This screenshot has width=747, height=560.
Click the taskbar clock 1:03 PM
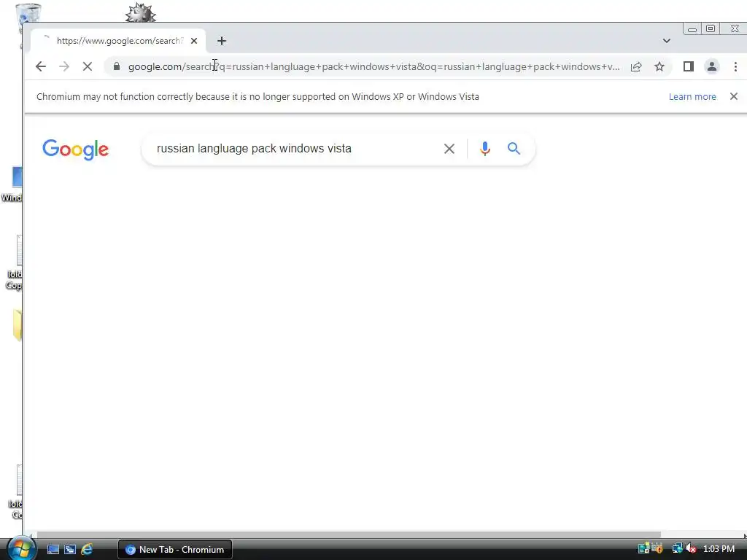click(x=719, y=549)
